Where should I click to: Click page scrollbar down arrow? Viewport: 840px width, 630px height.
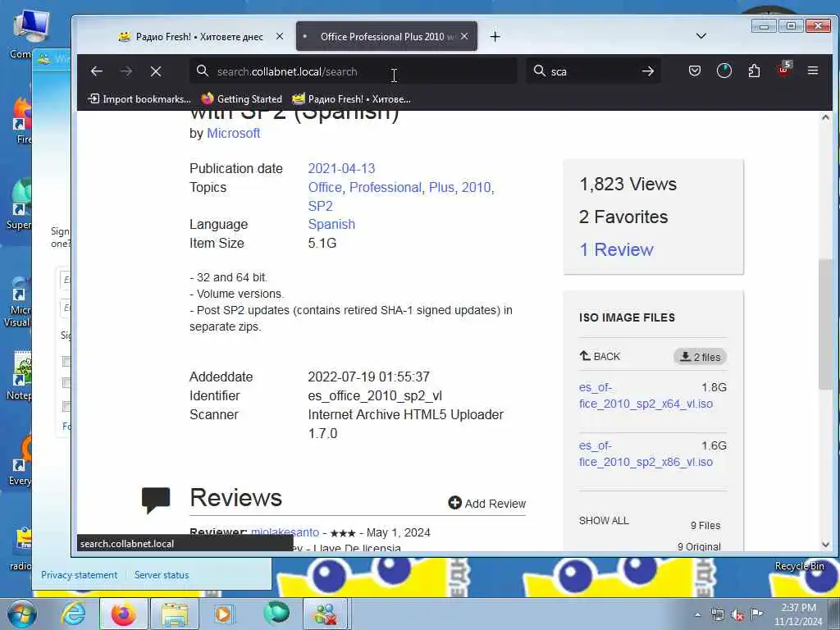tap(825, 545)
